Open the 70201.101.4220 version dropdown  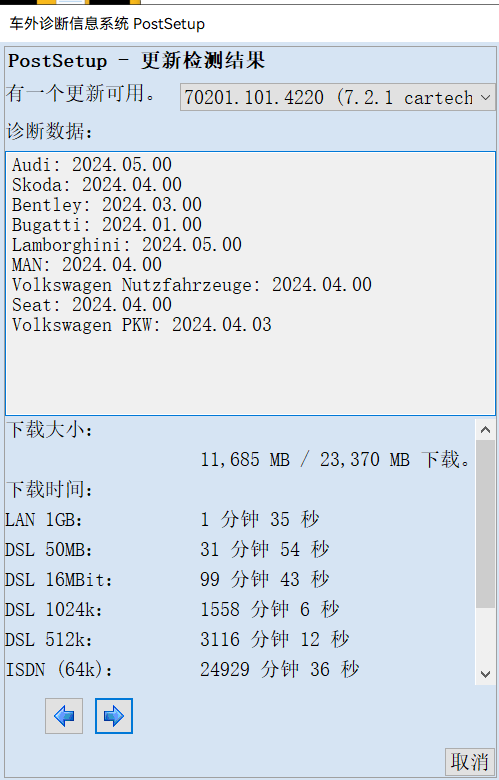(x=338, y=97)
